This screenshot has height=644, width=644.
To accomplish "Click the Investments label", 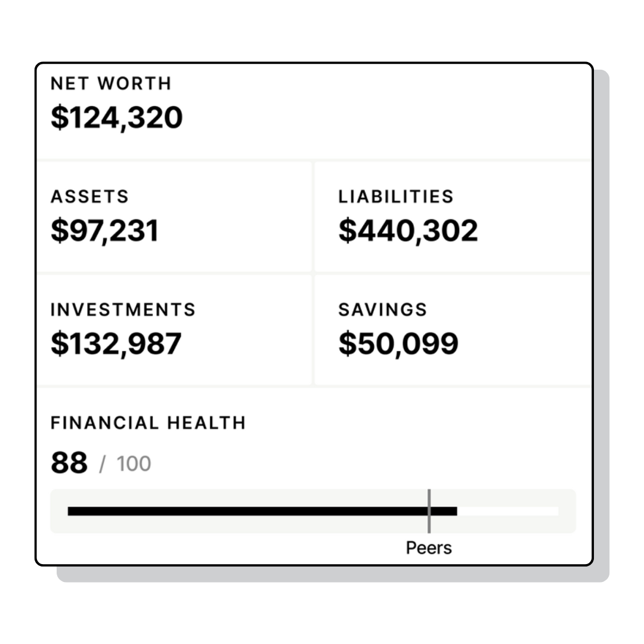I will pos(123,309).
